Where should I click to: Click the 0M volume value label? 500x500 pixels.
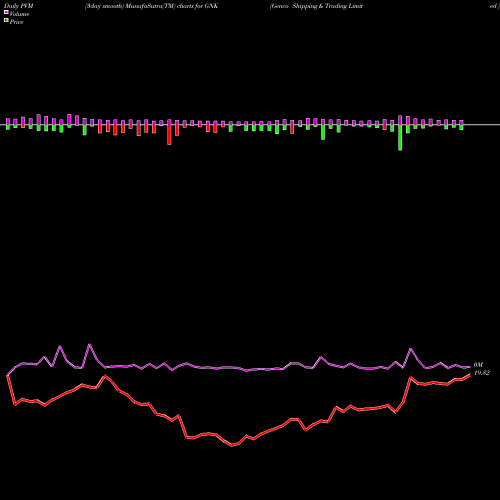coord(478,365)
